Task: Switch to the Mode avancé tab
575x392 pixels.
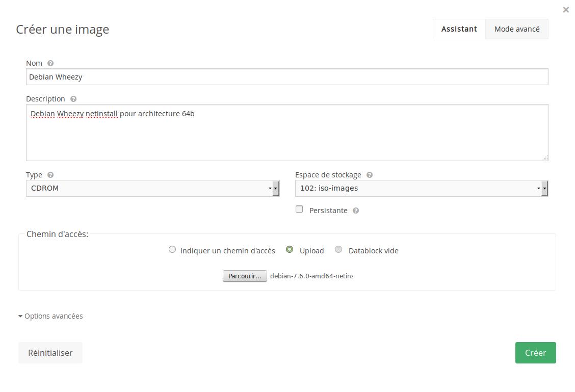Action: [517, 29]
